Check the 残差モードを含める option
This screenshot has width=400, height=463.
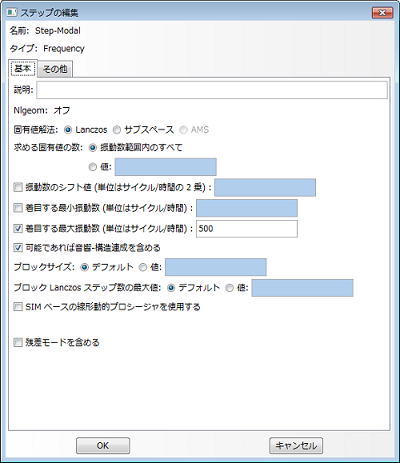[18, 342]
